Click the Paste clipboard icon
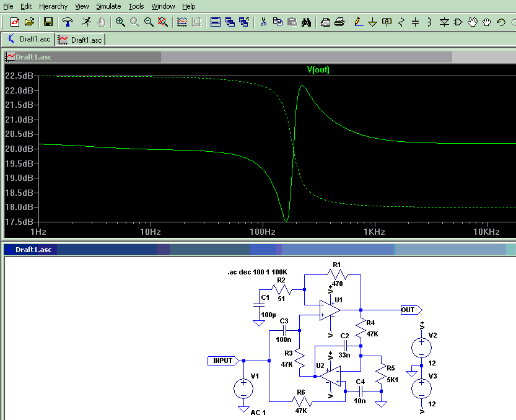Viewport: 516px width, 420px height. point(292,22)
